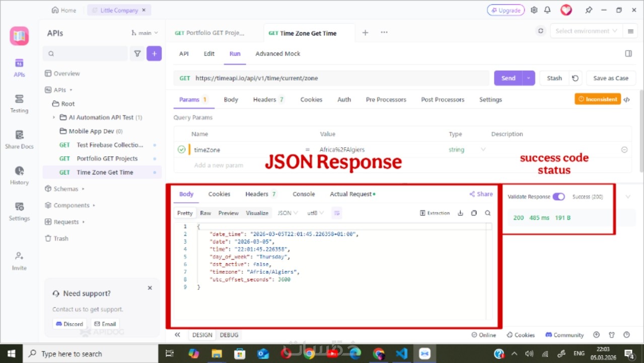Open Share Docs in sidebar
Image resolution: width=644 pixels, height=363 pixels.
19,140
